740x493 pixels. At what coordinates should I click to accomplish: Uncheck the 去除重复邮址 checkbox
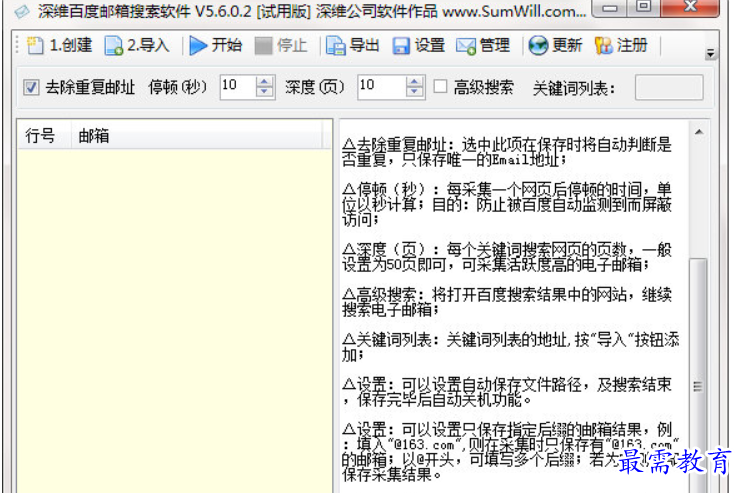pos(31,87)
